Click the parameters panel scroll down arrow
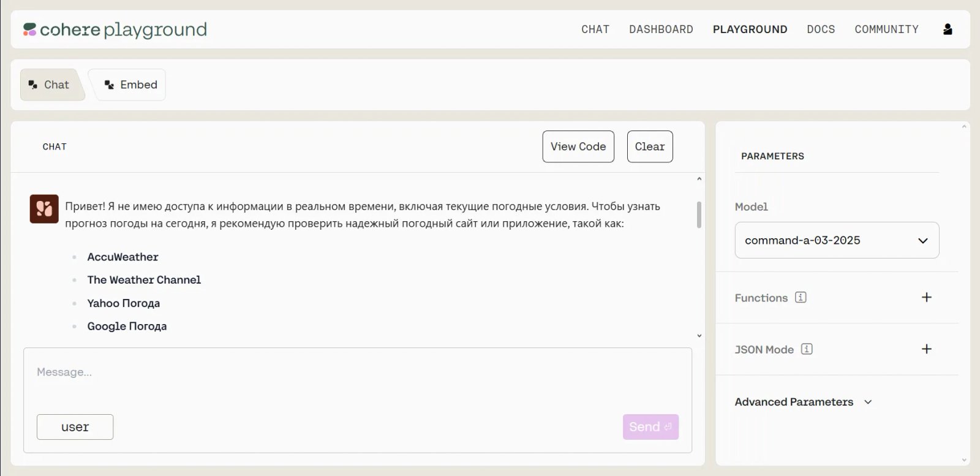The image size is (980, 476). tap(964, 460)
